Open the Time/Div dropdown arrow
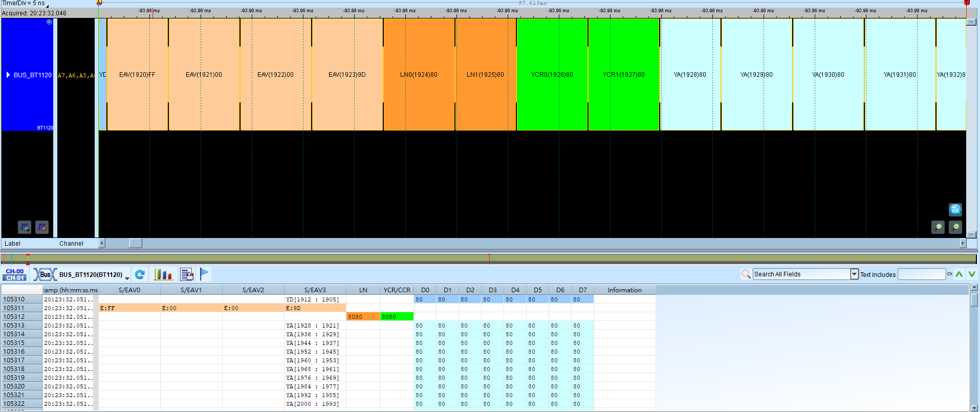The height and width of the screenshot is (412, 980). click(x=48, y=6)
